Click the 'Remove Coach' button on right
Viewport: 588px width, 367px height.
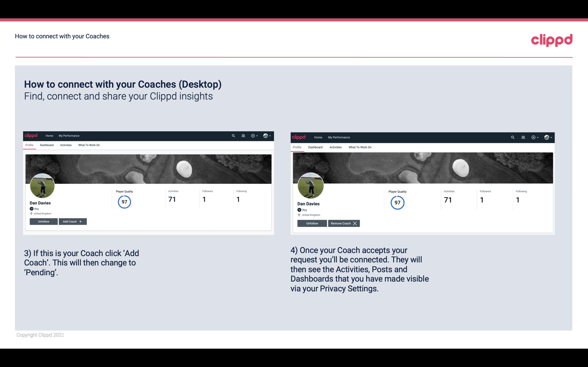[x=344, y=223]
